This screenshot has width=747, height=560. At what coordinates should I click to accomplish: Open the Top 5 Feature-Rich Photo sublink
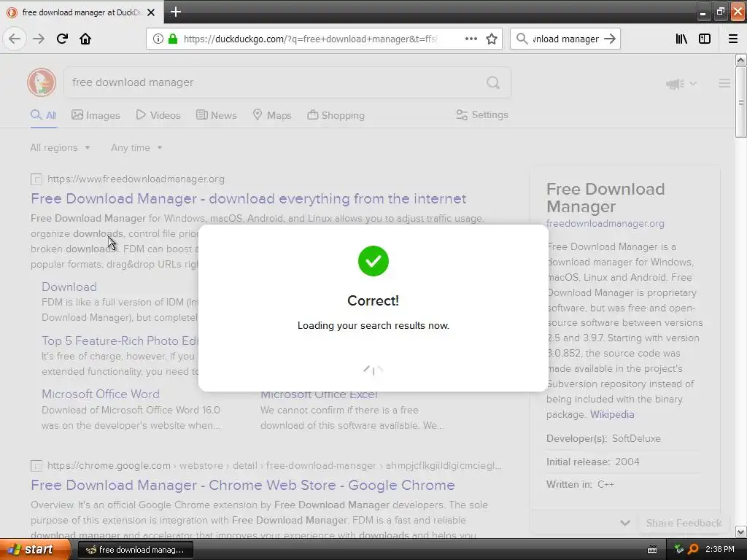[120, 341]
